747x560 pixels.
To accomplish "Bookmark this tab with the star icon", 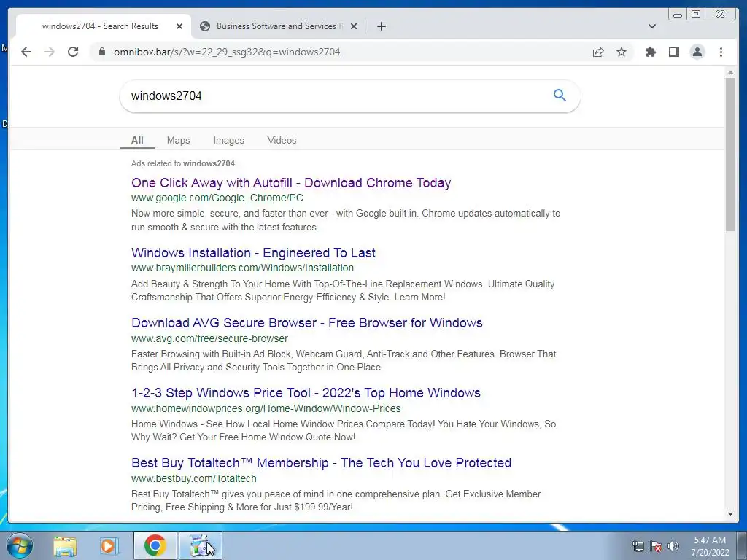I will (x=622, y=52).
